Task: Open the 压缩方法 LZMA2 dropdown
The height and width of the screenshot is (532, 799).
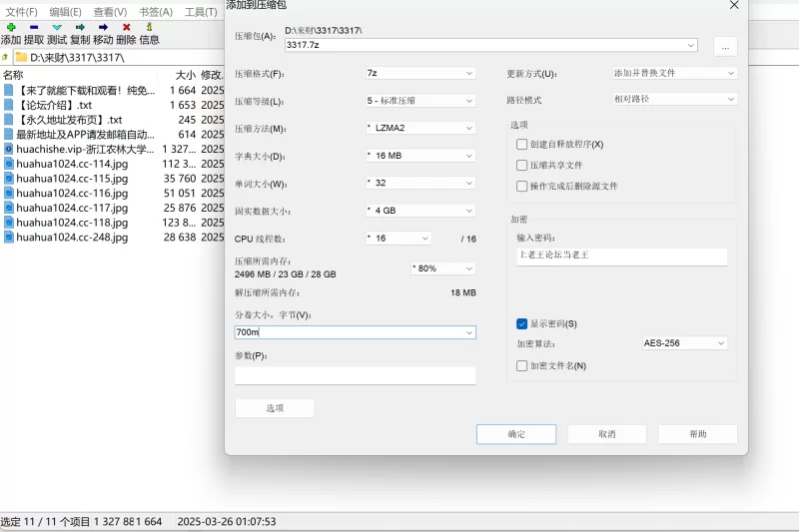Action: point(420,129)
